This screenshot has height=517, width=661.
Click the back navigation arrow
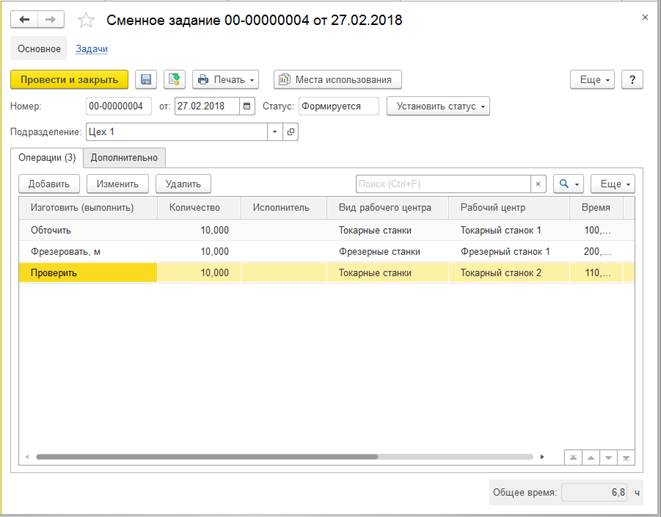24,19
